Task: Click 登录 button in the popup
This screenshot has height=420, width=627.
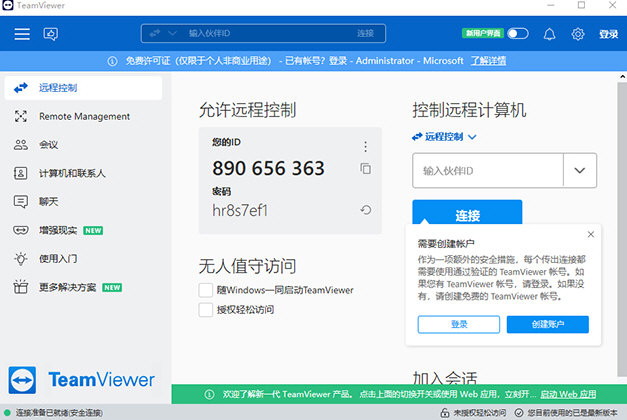Action: [x=459, y=324]
